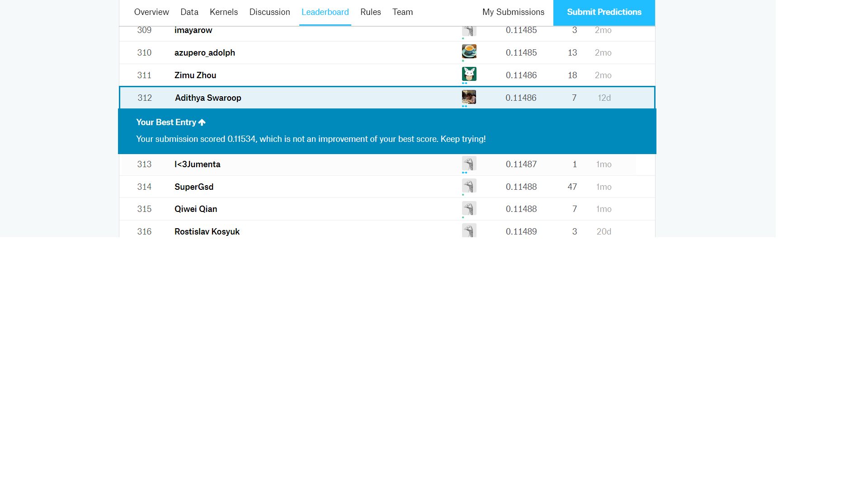
Task: Open My Submissions link
Action: 513,12
